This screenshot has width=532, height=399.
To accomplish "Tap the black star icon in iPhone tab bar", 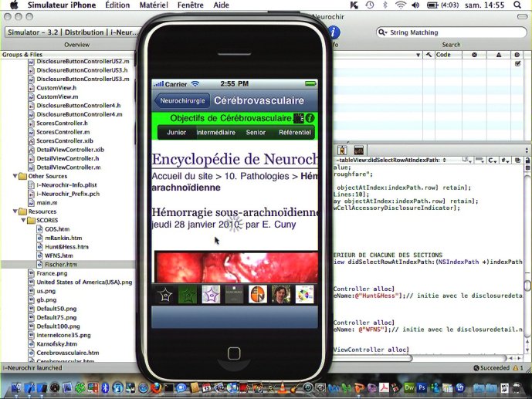I will coord(164,294).
